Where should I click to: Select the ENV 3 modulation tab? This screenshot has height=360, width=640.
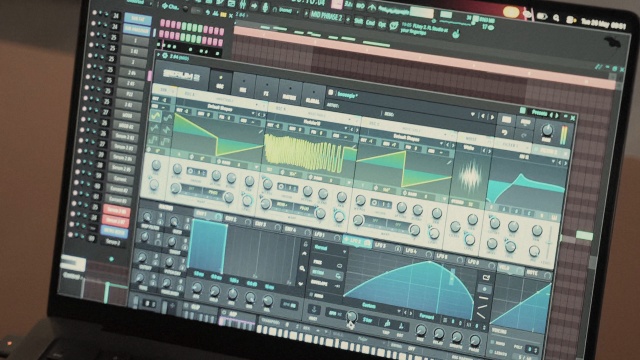tap(267, 226)
